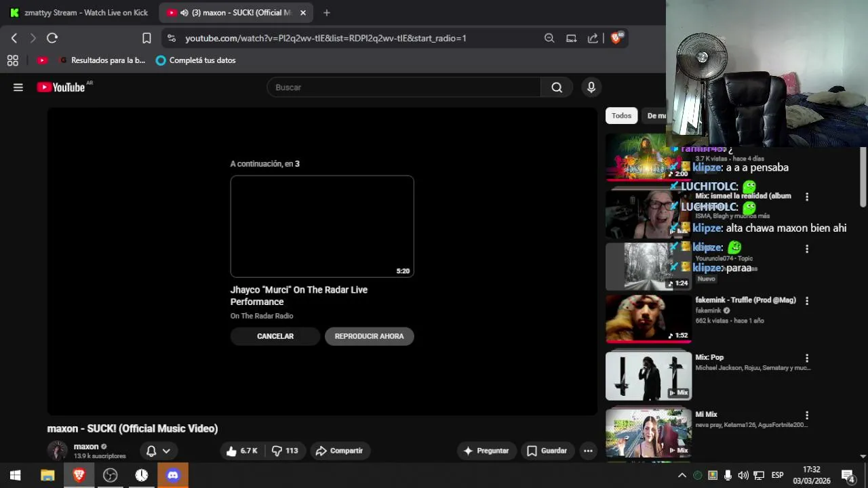This screenshot has width=868, height=488.
Task: Click the Preguntar button
Action: click(486, 451)
